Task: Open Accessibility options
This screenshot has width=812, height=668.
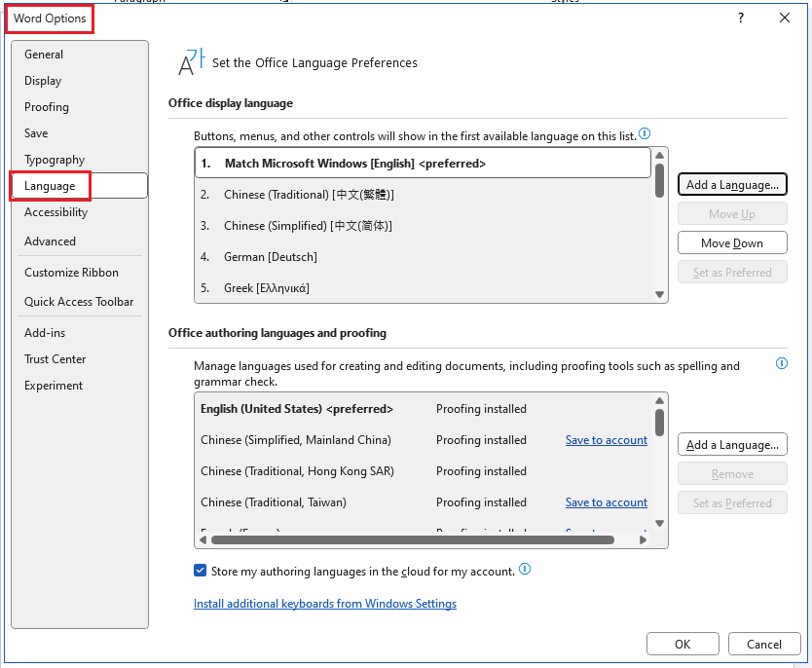Action: click(x=79, y=212)
